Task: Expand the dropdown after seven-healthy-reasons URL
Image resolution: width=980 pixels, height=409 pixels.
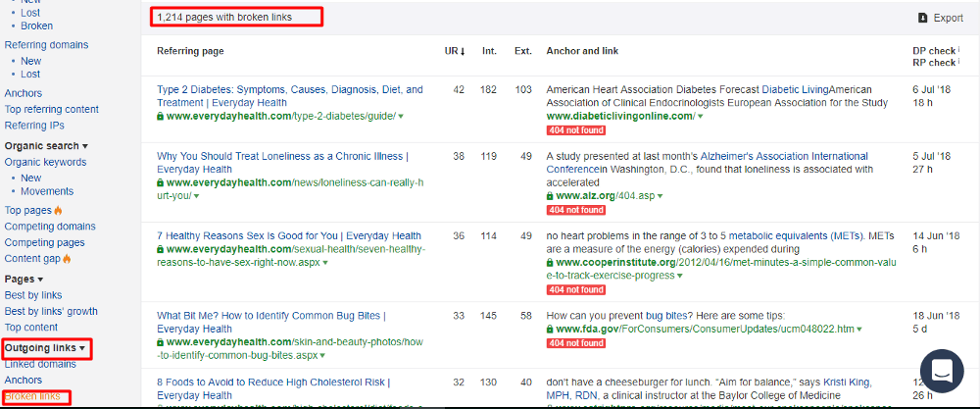Action: click(x=325, y=263)
